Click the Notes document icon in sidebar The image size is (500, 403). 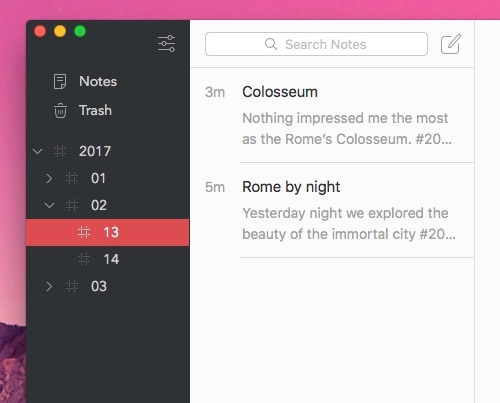(x=60, y=81)
